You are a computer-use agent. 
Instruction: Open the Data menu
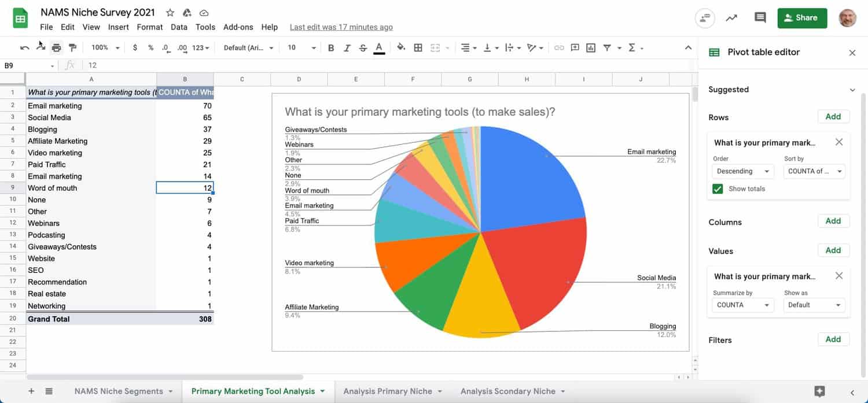(x=179, y=27)
